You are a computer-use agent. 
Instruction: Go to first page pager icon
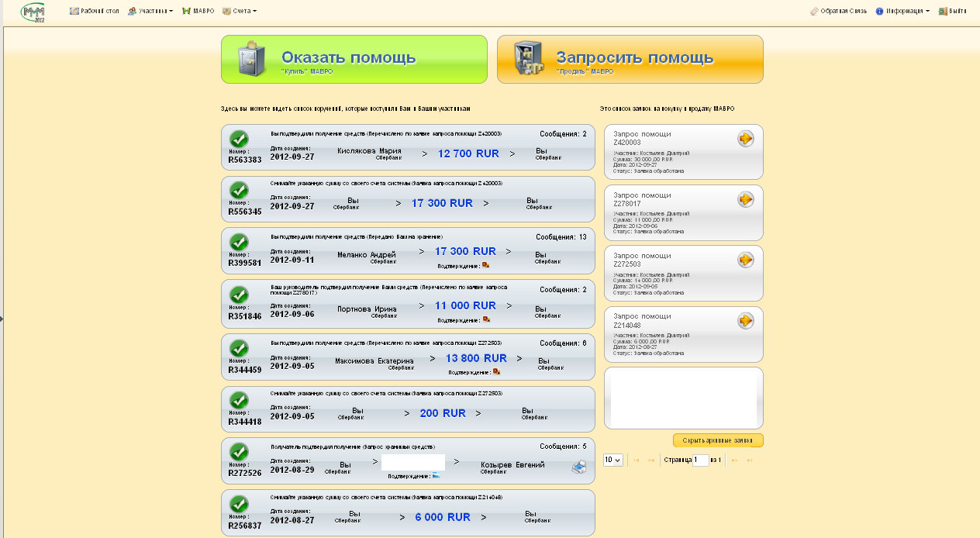[x=637, y=460]
